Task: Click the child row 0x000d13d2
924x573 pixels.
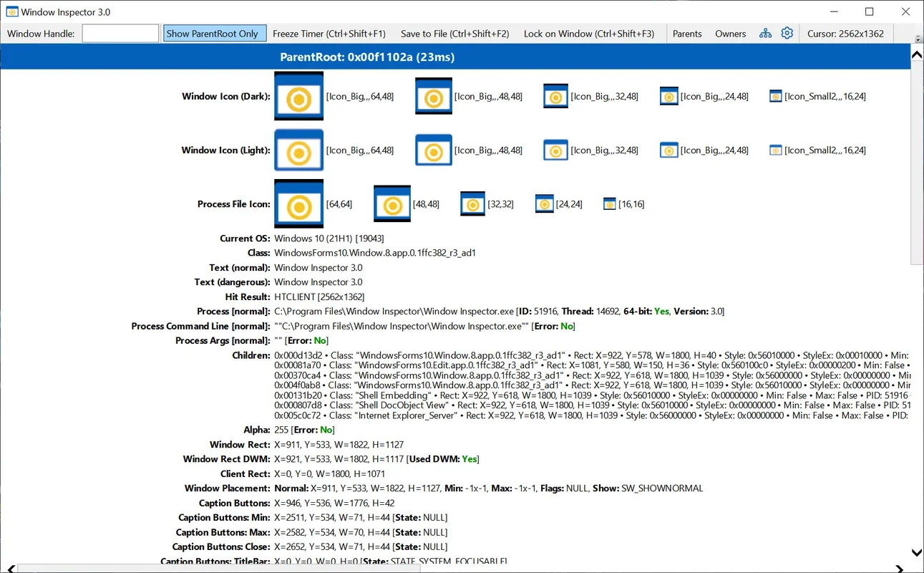Action: 592,355
